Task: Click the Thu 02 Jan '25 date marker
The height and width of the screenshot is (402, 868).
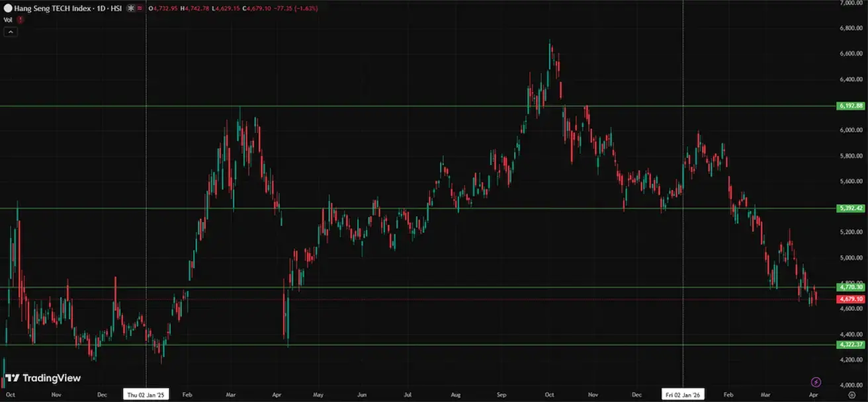Action: [146, 394]
